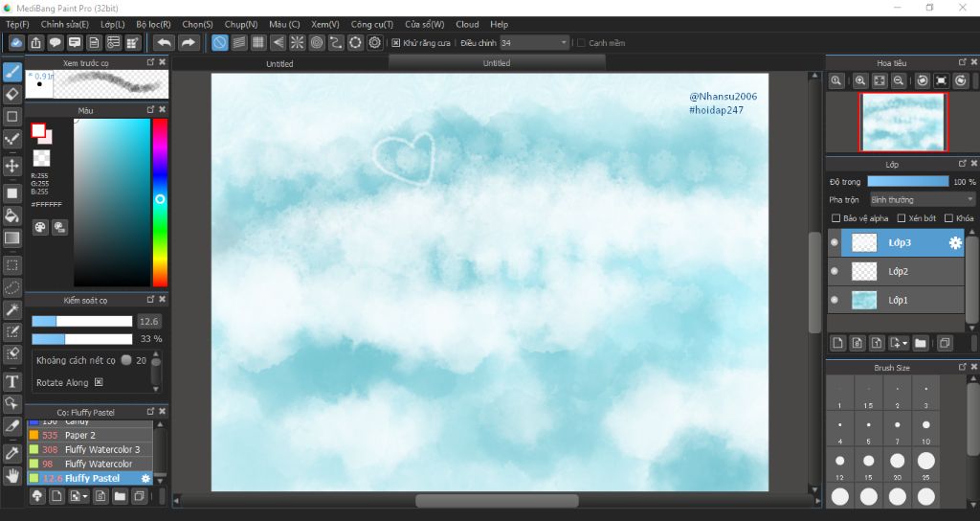The height and width of the screenshot is (521, 980).
Task: Enable the radial snap guide
Action: pos(297,42)
